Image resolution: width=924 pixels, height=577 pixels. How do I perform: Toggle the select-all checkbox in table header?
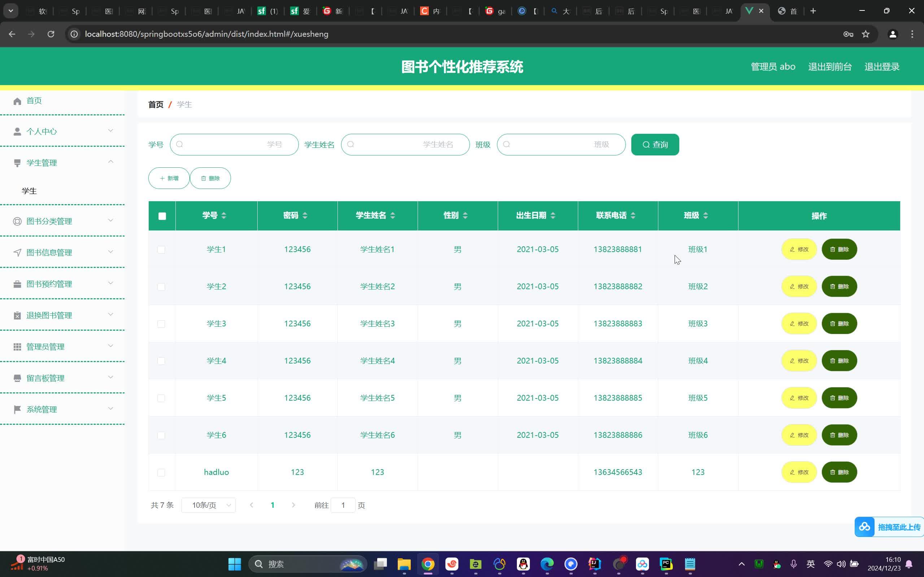pos(162,216)
